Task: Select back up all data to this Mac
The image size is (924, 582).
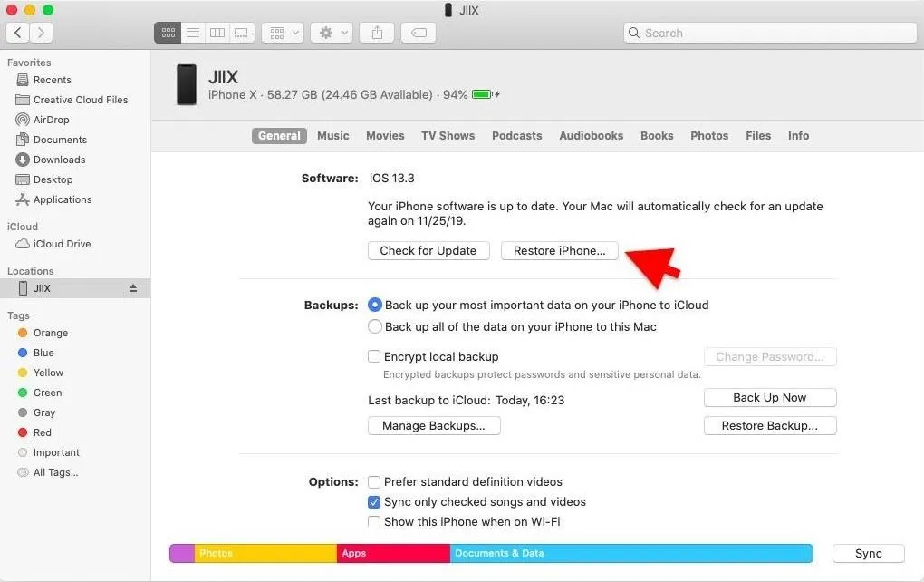Action: [374, 326]
